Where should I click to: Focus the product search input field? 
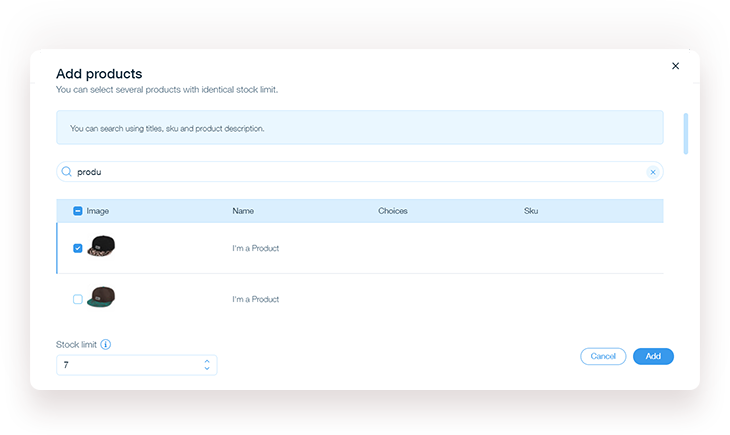[x=359, y=172]
